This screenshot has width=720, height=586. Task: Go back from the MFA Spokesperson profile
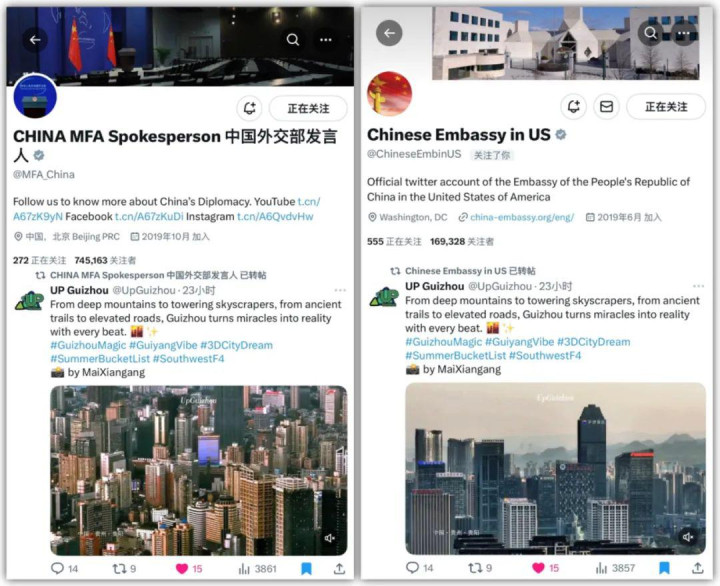pos(35,40)
